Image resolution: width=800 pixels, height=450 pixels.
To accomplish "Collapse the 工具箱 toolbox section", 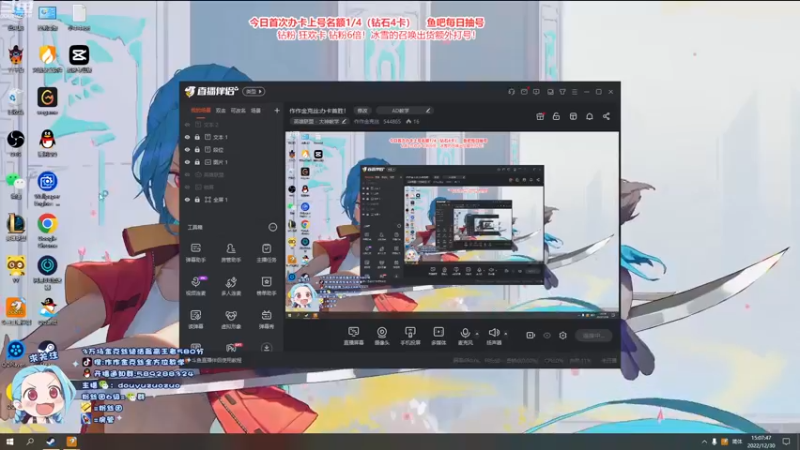I will (x=272, y=227).
